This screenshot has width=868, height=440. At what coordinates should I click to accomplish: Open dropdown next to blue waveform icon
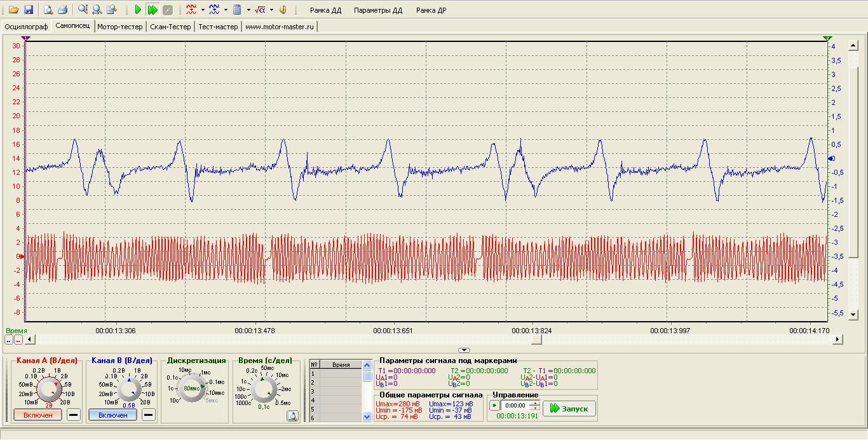pyautogui.click(x=226, y=10)
